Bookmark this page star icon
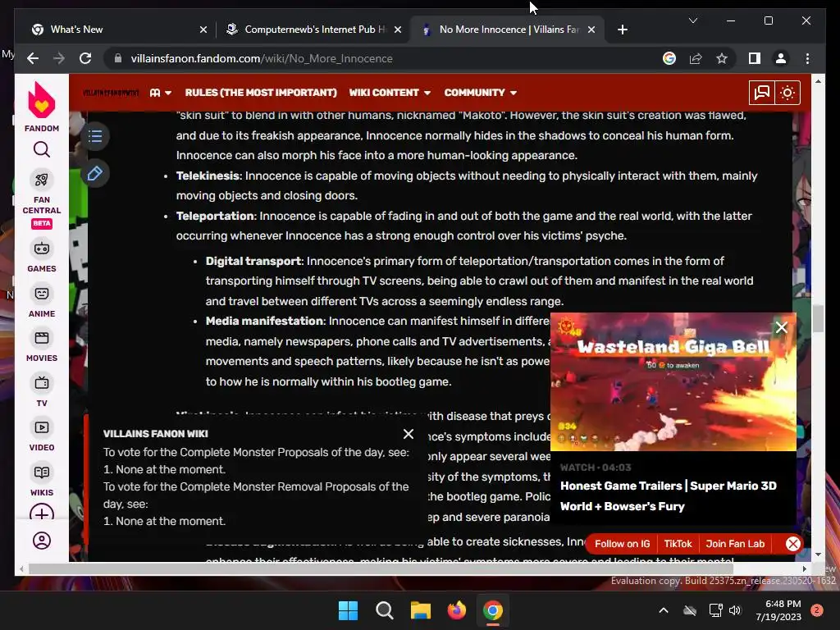840x630 pixels. (x=722, y=58)
